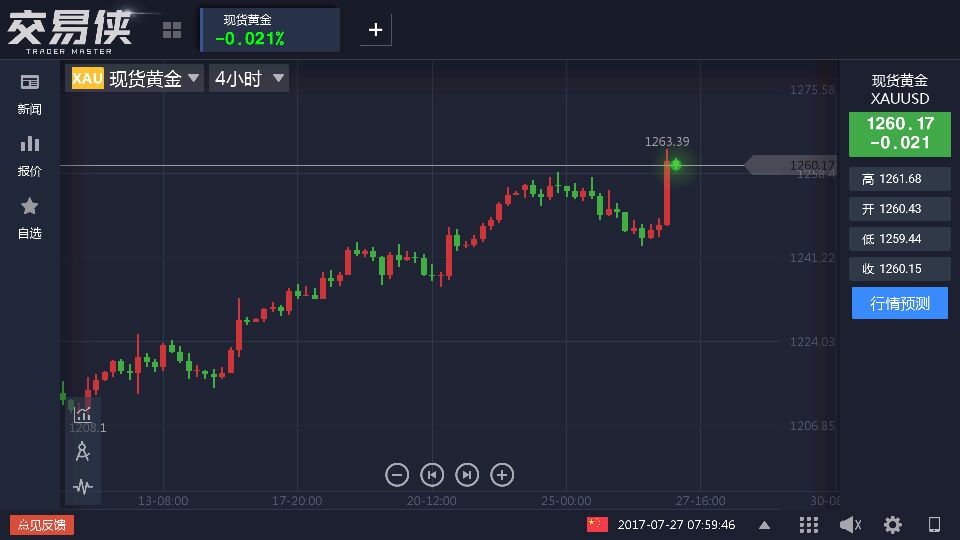Click the 意见反馈 feedback button
Image resolution: width=960 pixels, height=540 pixels.
(x=42, y=525)
